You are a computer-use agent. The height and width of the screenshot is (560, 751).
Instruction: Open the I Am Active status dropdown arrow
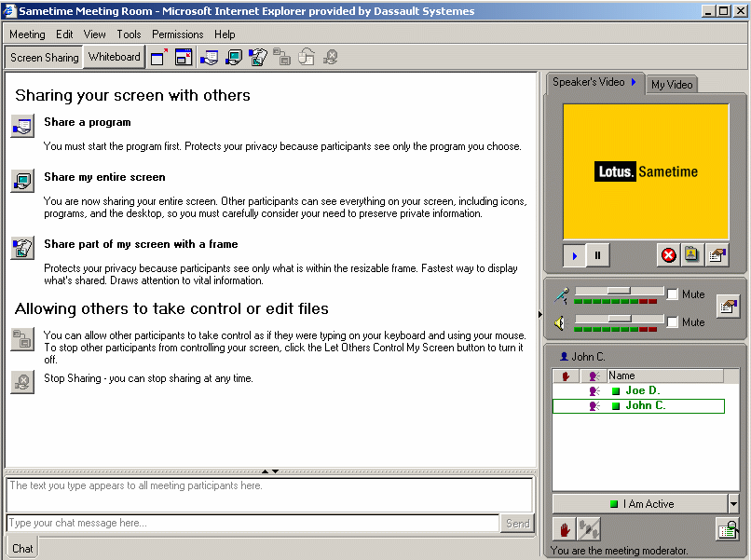click(733, 504)
